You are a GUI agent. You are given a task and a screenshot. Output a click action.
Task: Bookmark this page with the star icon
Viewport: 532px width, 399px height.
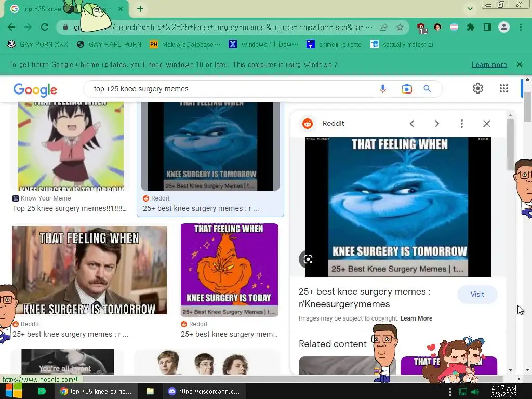(x=400, y=27)
